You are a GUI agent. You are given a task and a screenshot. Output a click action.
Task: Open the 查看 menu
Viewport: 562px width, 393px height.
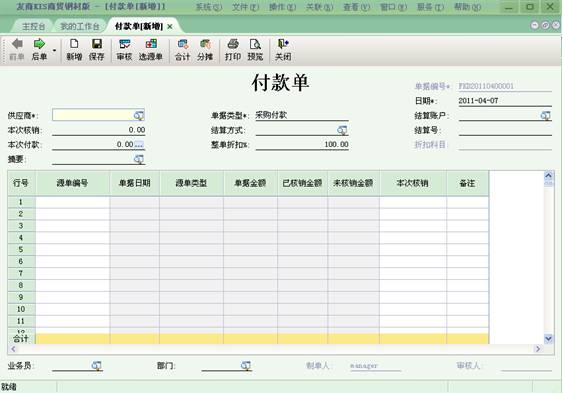coord(357,7)
